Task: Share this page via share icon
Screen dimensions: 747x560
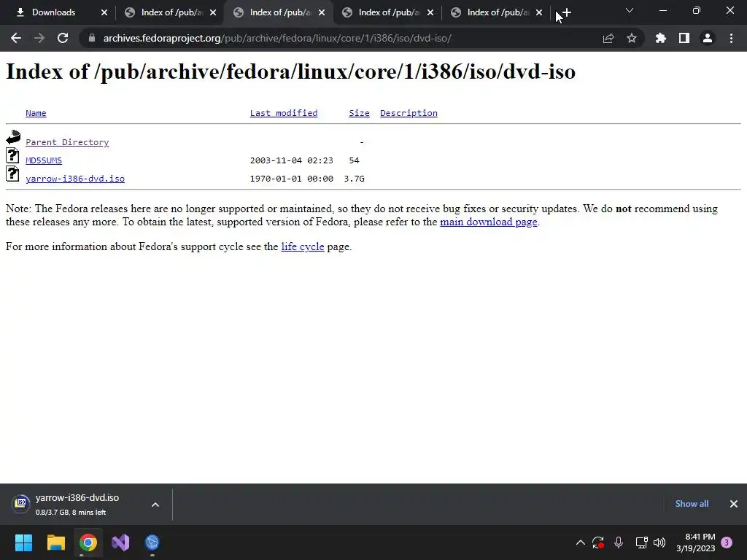Action: tap(608, 38)
